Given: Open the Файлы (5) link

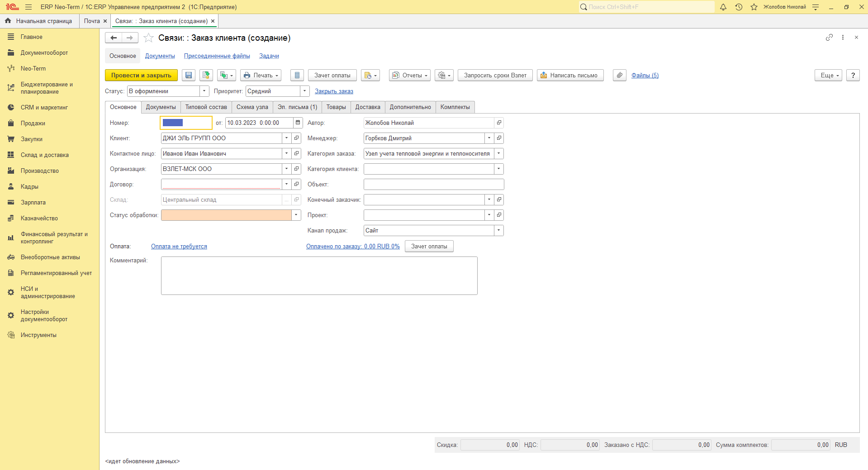Looking at the screenshot, I should tap(645, 76).
